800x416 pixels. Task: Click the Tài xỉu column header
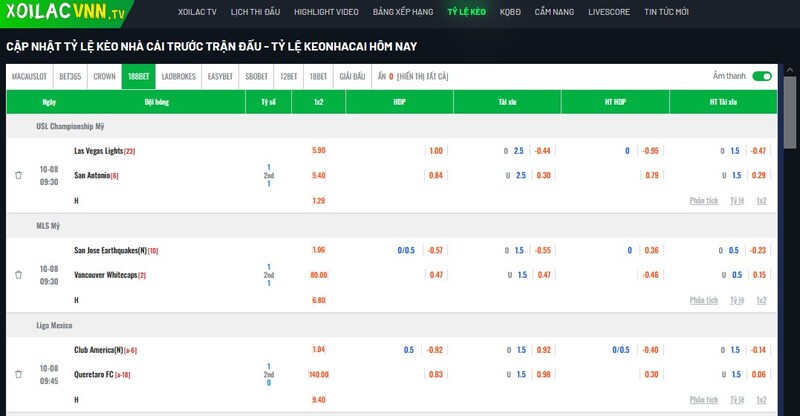coord(507,102)
